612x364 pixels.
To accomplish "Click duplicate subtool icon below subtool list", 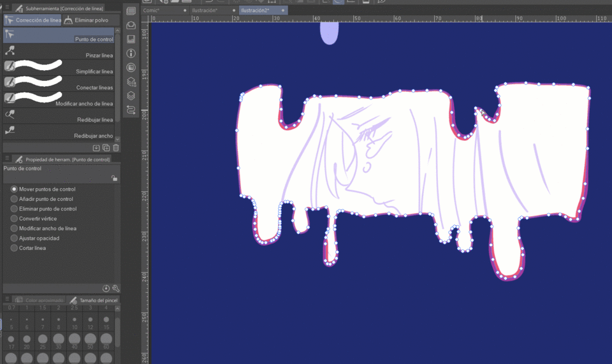I will (106, 147).
